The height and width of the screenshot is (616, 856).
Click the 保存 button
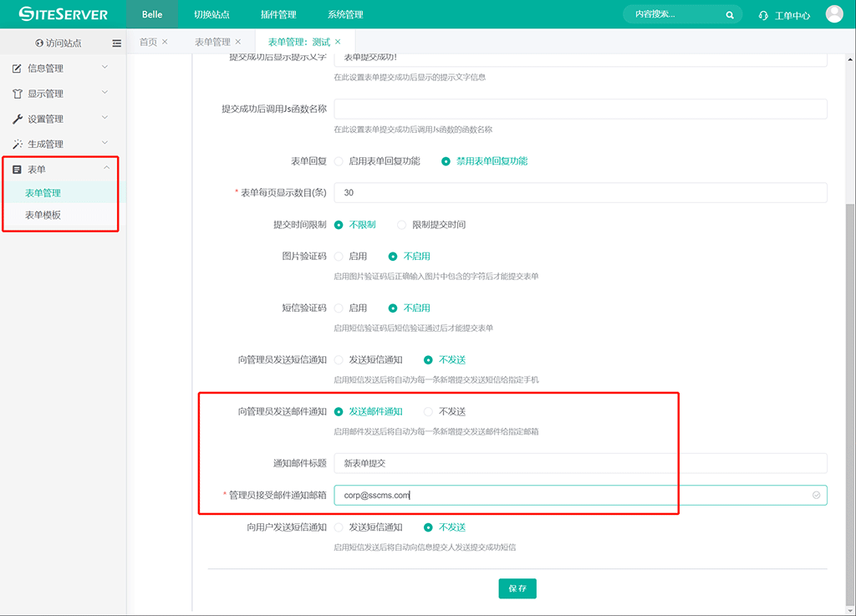point(517,588)
